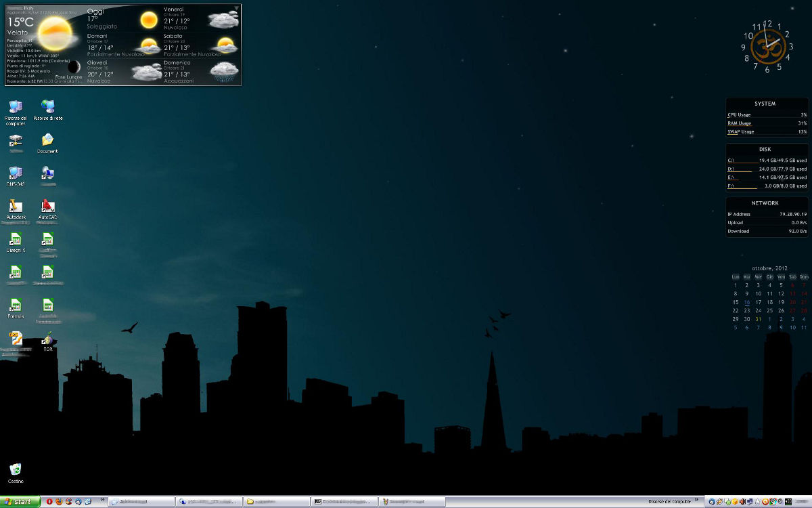The image size is (812, 508).
Task: Open the TOR browser shortcut
Action: (x=47, y=339)
